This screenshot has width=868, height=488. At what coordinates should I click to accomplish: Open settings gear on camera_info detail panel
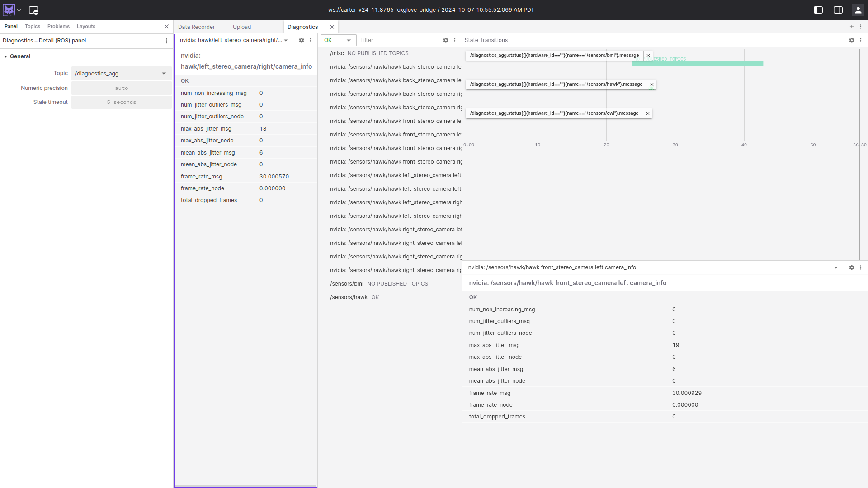(852, 267)
